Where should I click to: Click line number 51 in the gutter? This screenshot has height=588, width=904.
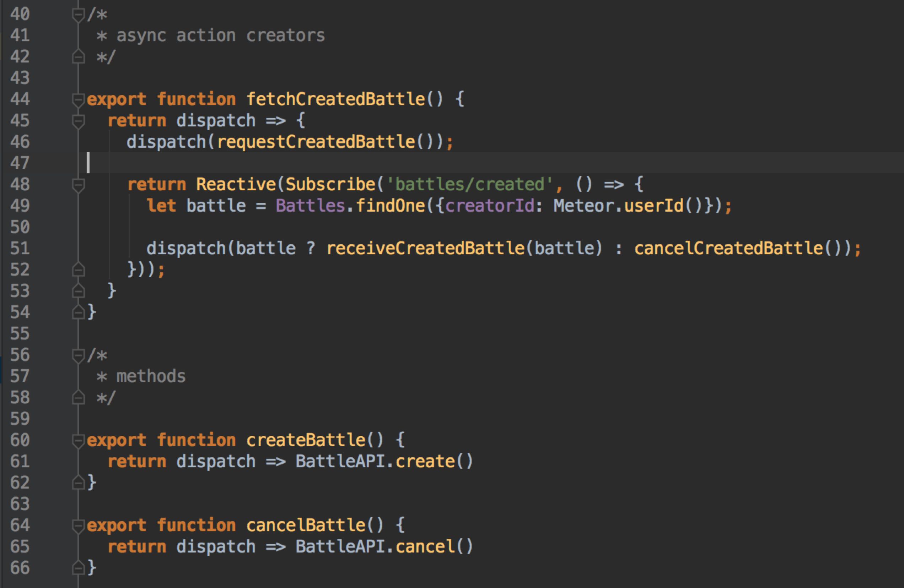point(20,249)
